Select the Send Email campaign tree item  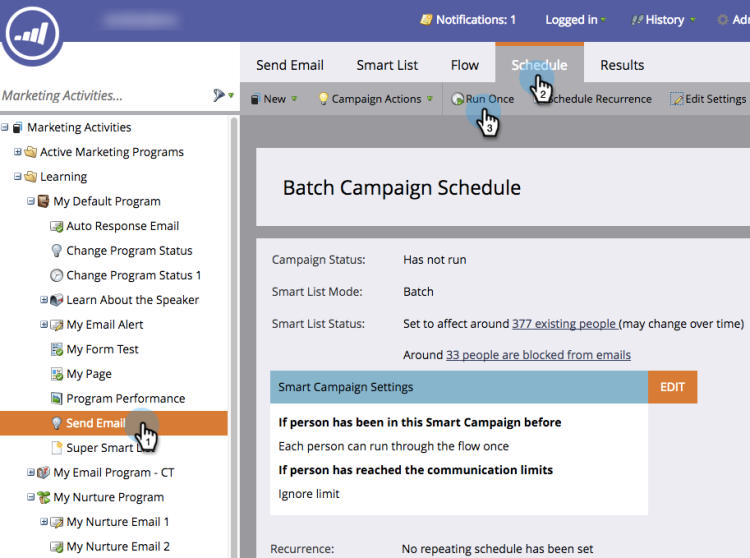coord(114,423)
